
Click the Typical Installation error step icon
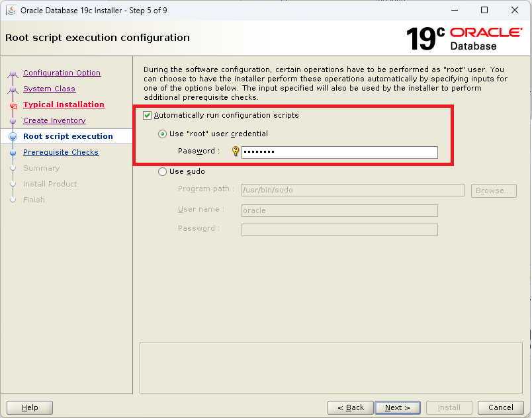click(x=14, y=106)
